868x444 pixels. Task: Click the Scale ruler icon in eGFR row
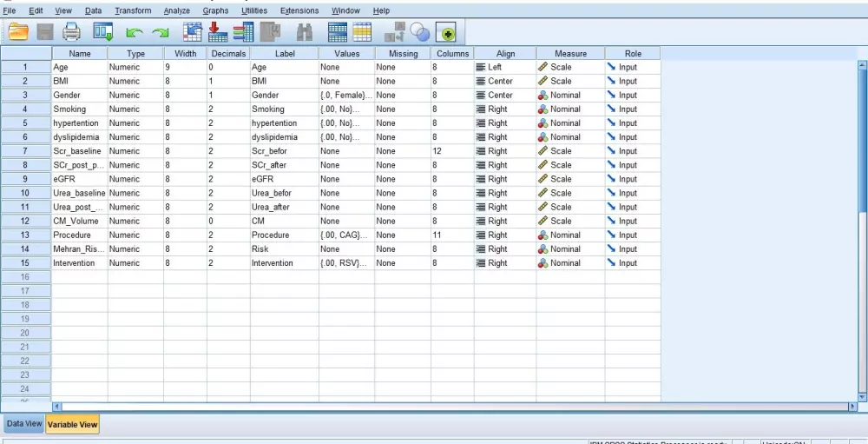(543, 179)
